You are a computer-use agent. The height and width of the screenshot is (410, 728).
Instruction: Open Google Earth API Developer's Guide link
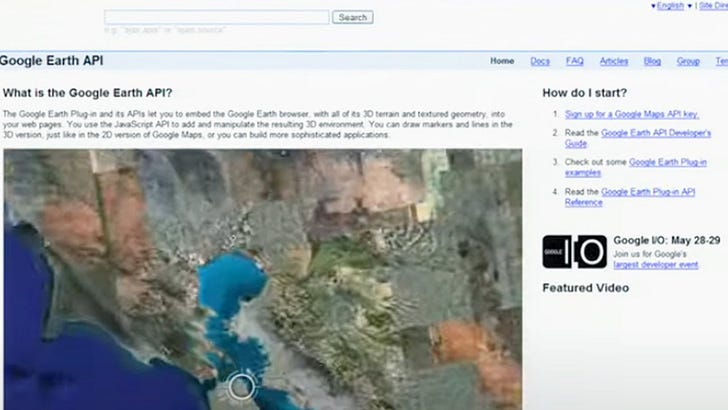pos(637,138)
